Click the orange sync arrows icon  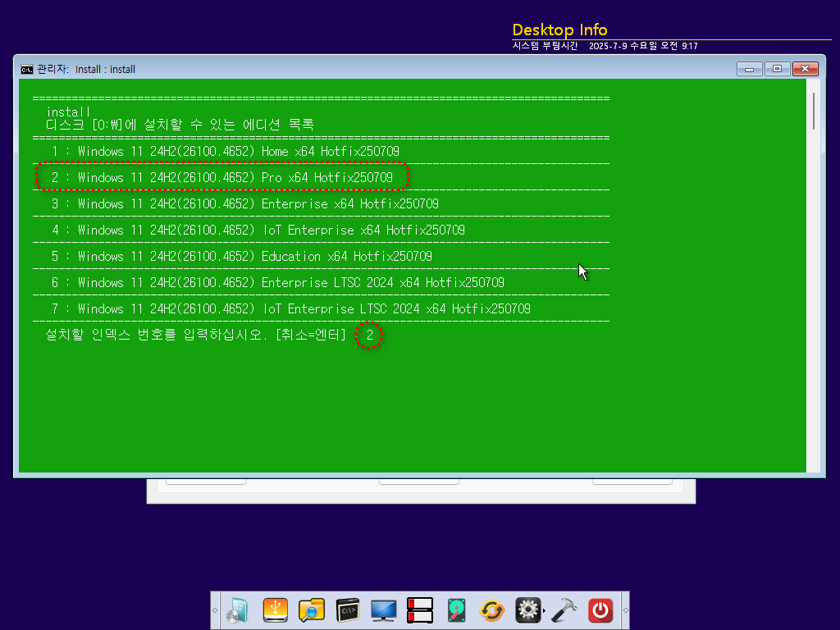tap(492, 610)
